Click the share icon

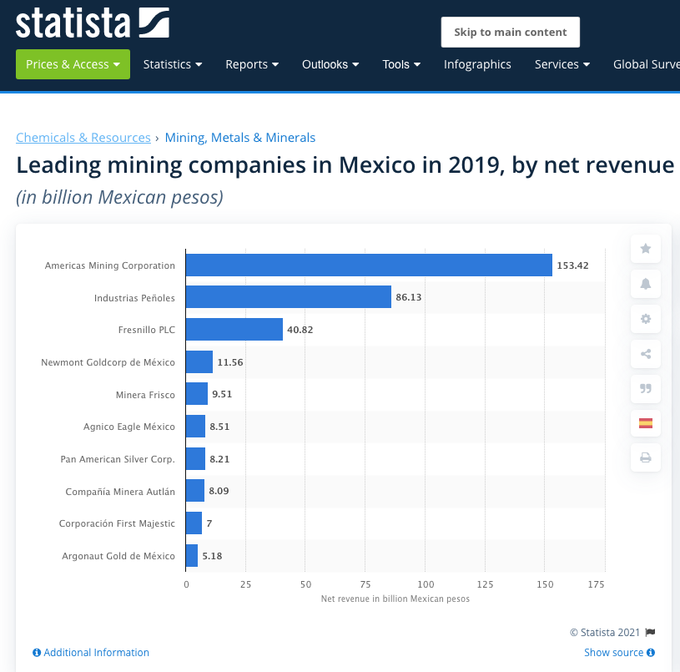(645, 354)
